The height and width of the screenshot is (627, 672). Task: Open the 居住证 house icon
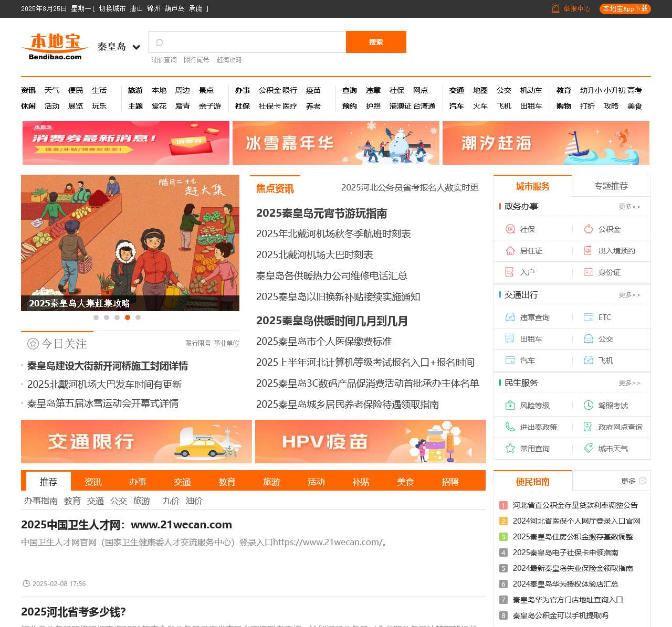click(x=510, y=251)
